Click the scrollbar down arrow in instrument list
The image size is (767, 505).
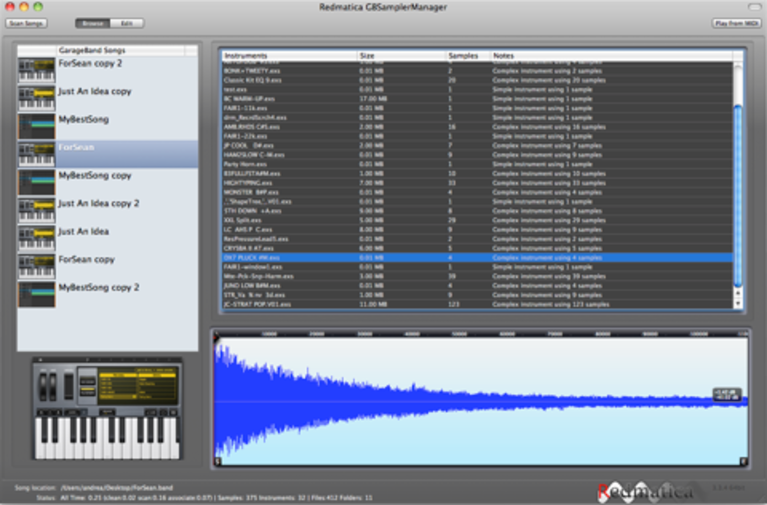[x=738, y=303]
